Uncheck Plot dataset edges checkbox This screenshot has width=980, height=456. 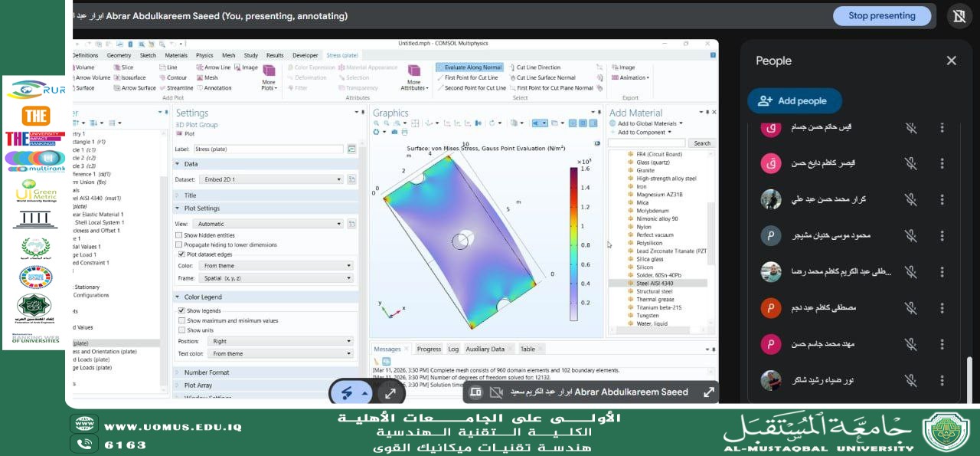[181, 254]
